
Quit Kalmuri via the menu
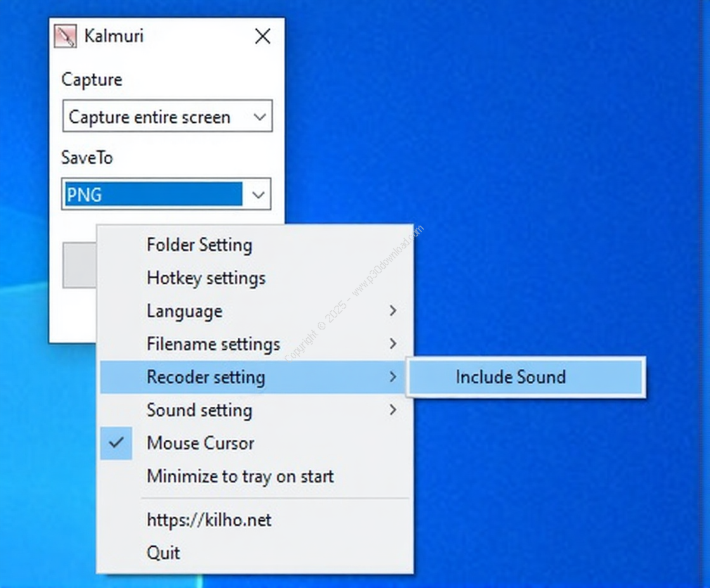[164, 553]
